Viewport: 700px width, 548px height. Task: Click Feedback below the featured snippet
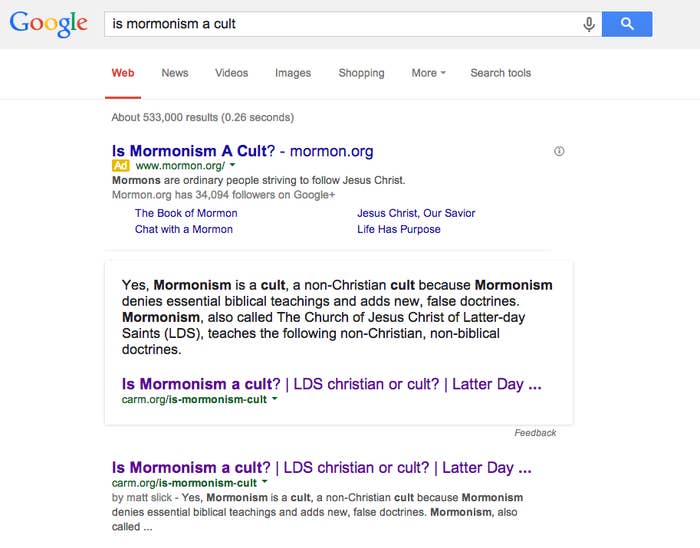(x=535, y=433)
